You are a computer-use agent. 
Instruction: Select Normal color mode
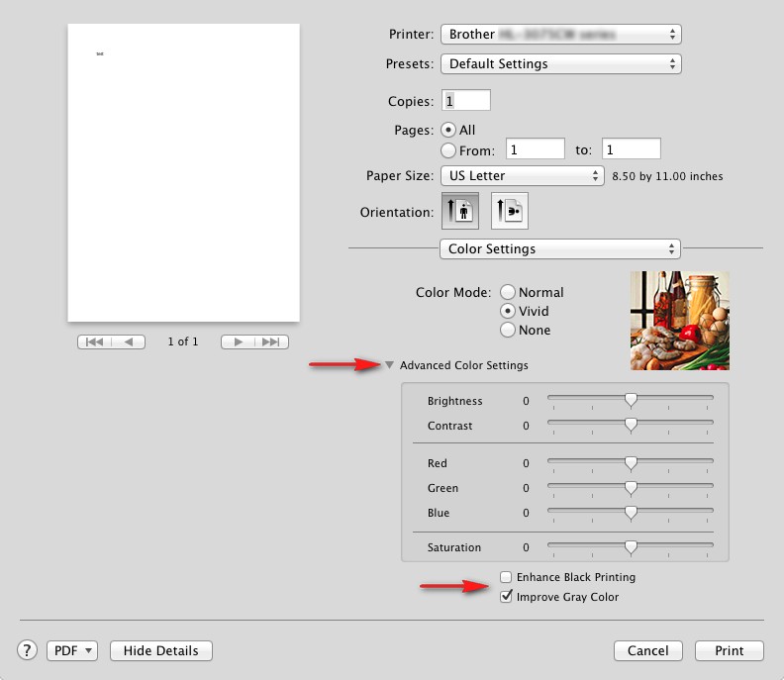point(507,292)
